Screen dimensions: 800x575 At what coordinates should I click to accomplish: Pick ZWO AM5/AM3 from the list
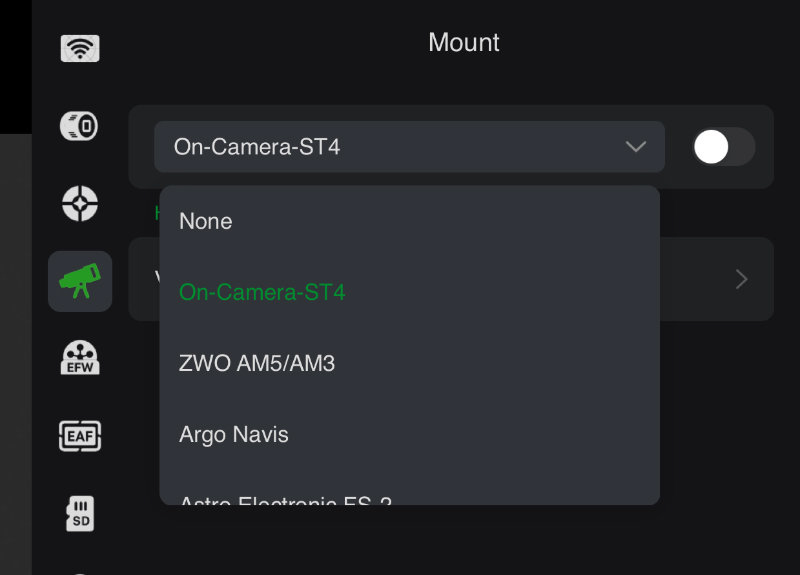coord(257,363)
